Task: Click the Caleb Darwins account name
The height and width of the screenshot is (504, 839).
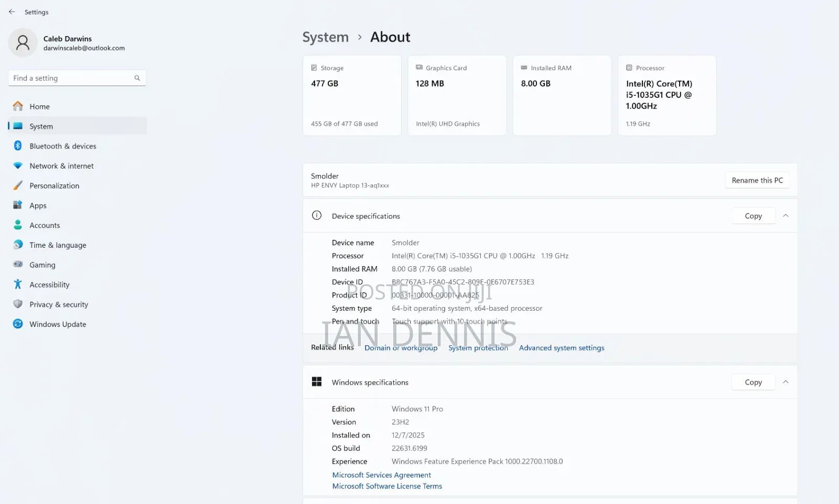Action: point(68,39)
